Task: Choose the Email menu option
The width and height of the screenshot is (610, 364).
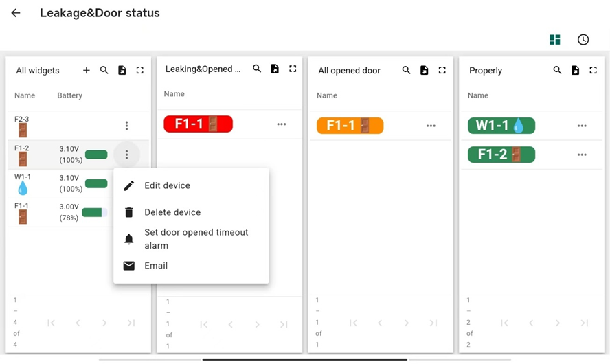Action: (156, 266)
